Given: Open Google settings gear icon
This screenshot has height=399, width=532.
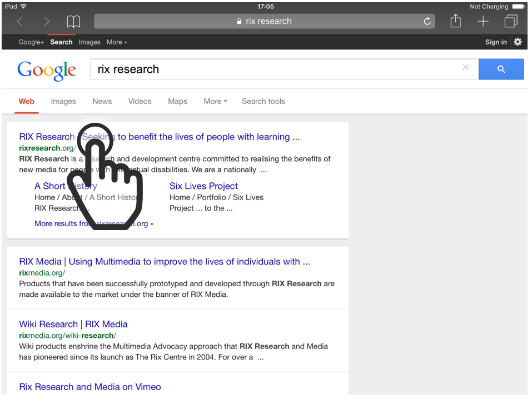Looking at the screenshot, I should point(518,42).
